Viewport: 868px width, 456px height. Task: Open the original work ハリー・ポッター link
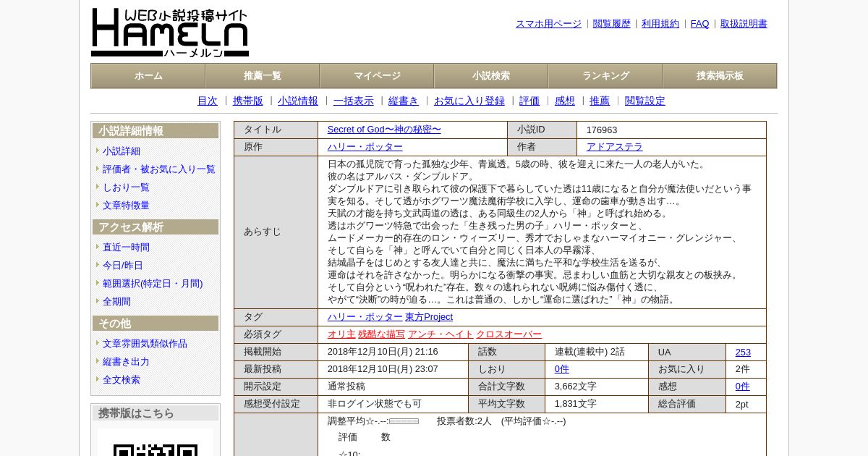click(x=365, y=147)
